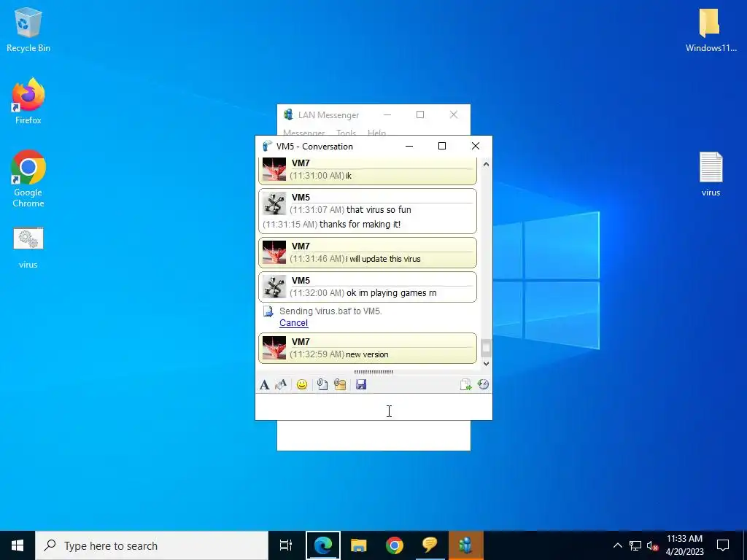Select the Google Chrome desktop shortcut

click(x=28, y=179)
